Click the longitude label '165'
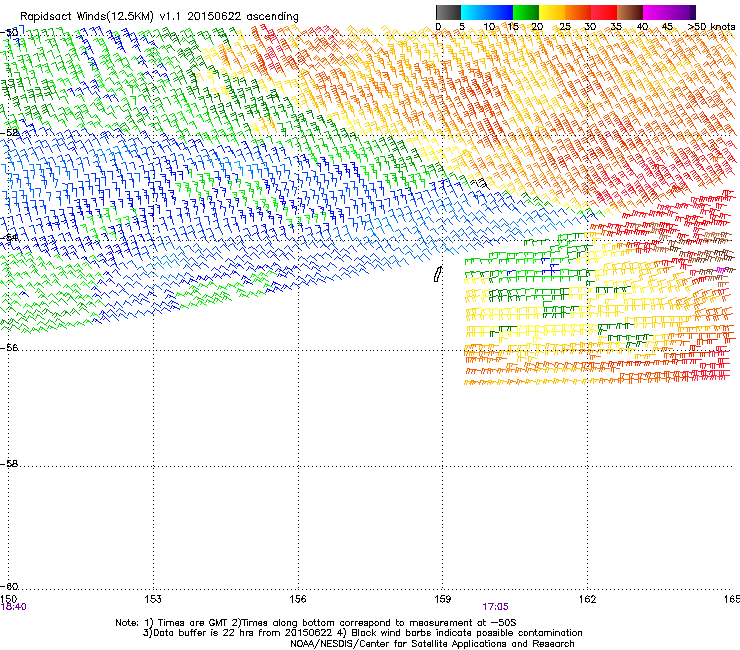740x650 pixels. 732,599
